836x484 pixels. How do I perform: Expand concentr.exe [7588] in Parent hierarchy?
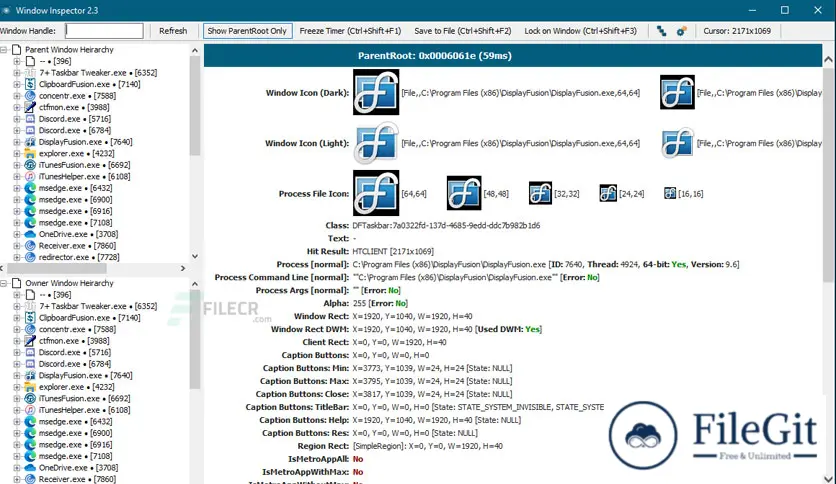click(x=17, y=96)
